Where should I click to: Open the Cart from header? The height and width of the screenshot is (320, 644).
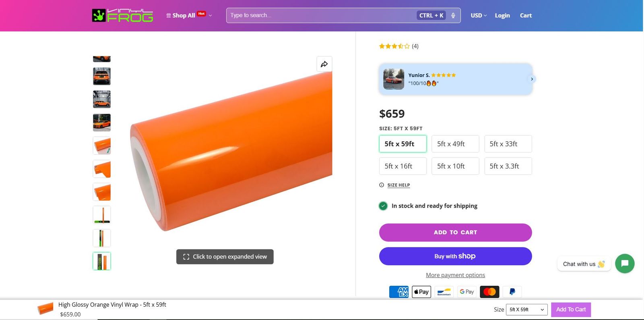click(x=526, y=15)
